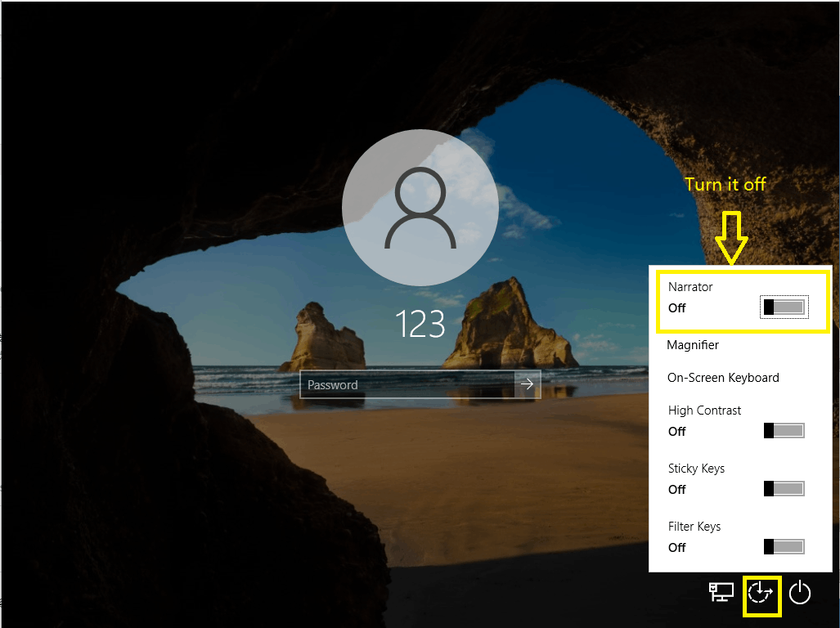Click the Sticky Keys label

(x=696, y=469)
